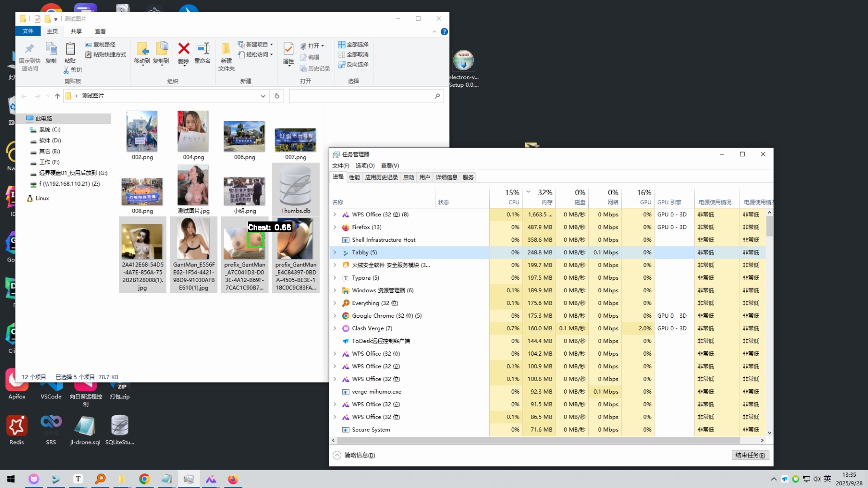Click the Explorer search input box

[361, 96]
